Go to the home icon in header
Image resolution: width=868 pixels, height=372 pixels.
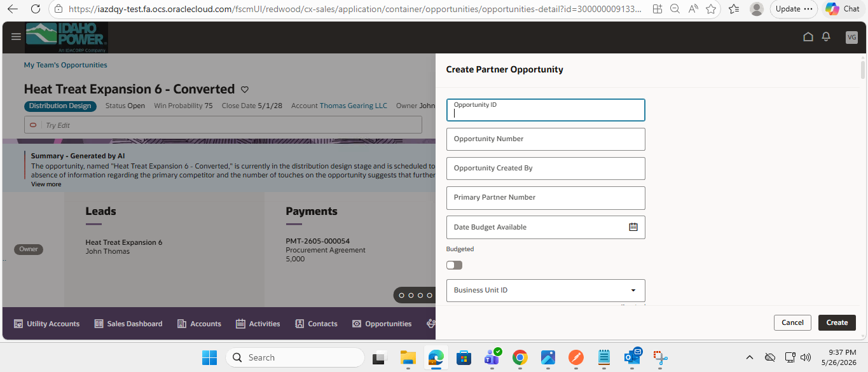[x=808, y=37]
